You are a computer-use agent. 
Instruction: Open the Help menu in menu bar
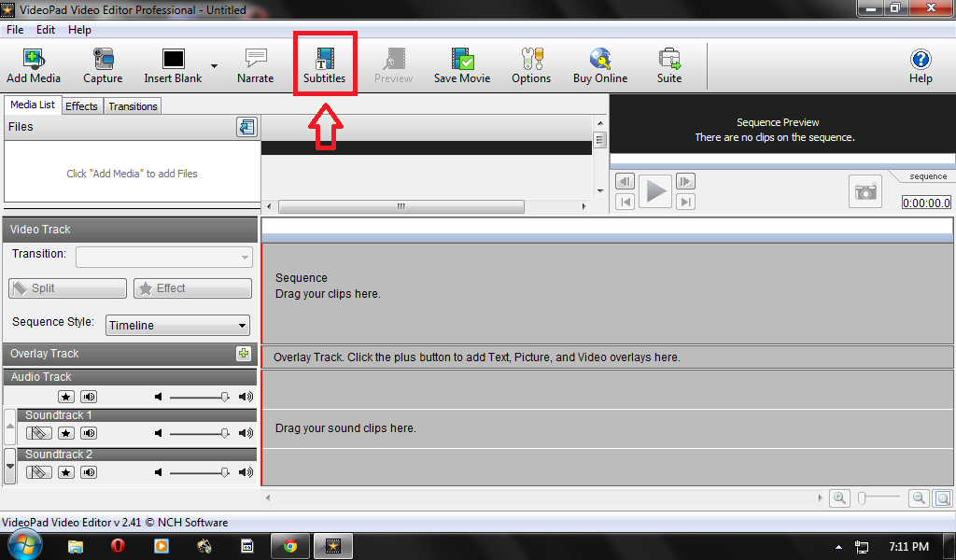(x=79, y=29)
